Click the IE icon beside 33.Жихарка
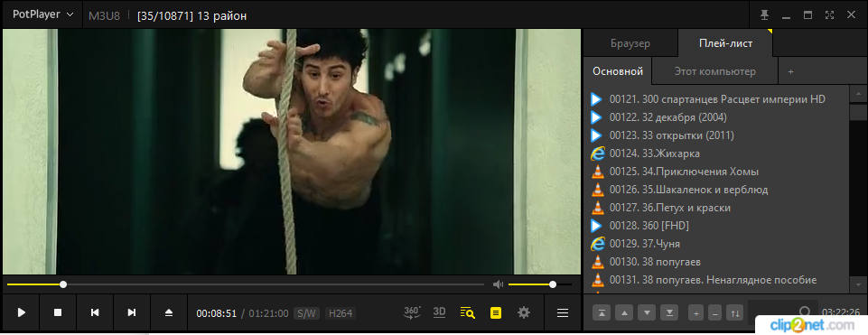868x335 pixels. [597, 154]
